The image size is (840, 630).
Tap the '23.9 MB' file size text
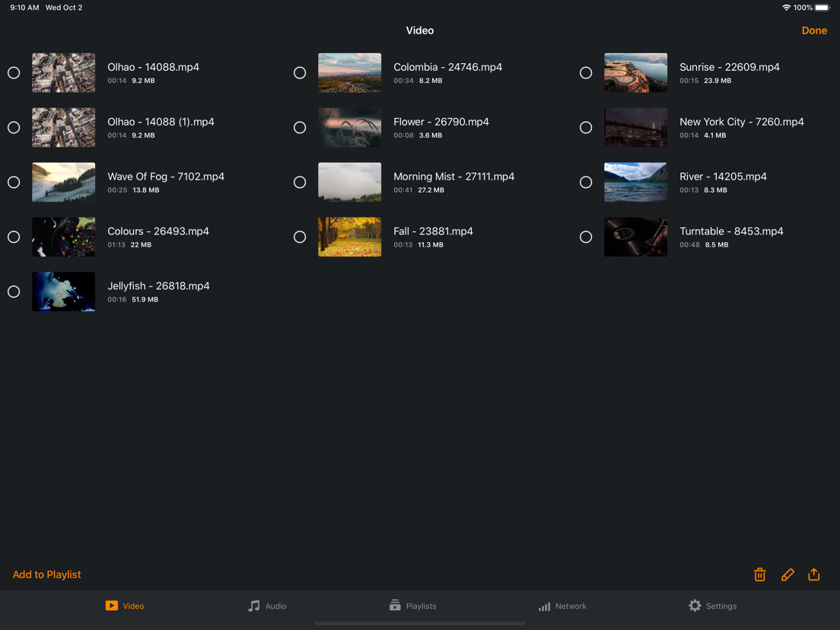pyautogui.click(x=717, y=81)
